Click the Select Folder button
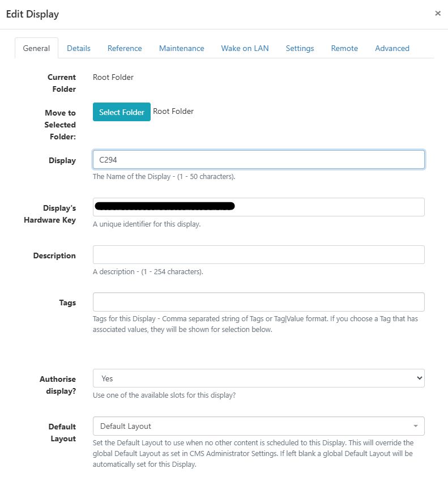Viewport: 448px width, 494px height. (122, 112)
